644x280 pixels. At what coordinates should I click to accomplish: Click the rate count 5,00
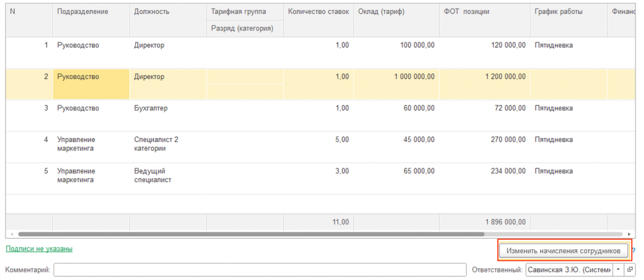(x=342, y=139)
